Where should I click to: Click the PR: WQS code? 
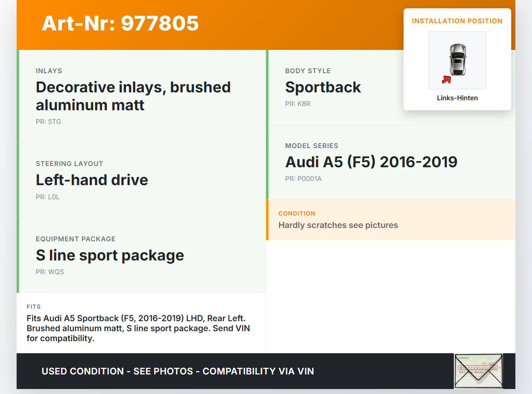pyautogui.click(x=50, y=272)
